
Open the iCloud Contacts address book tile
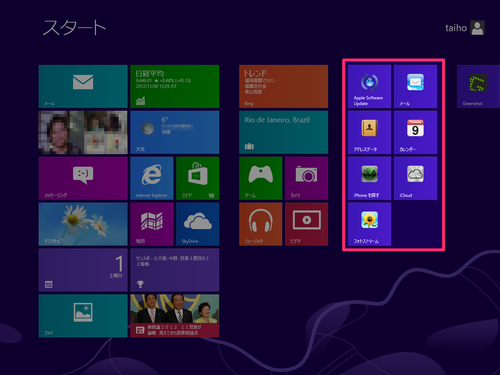pos(369,132)
